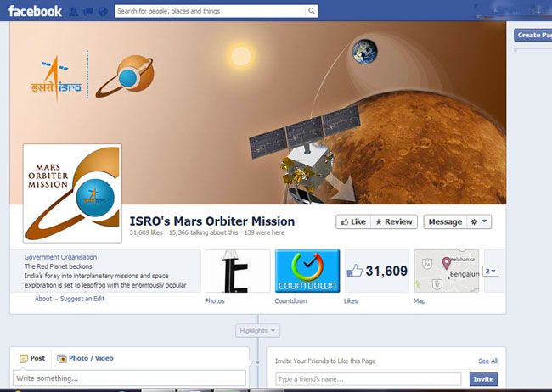Open the Map thumbnail
Image resolution: width=552 pixels, height=392 pixels.
point(446,271)
